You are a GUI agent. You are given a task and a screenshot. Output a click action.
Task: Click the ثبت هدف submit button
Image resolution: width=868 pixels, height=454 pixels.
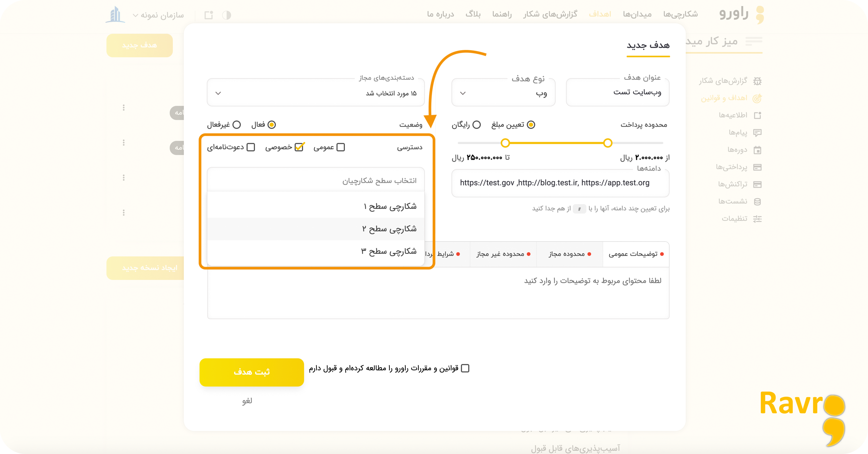pos(252,372)
